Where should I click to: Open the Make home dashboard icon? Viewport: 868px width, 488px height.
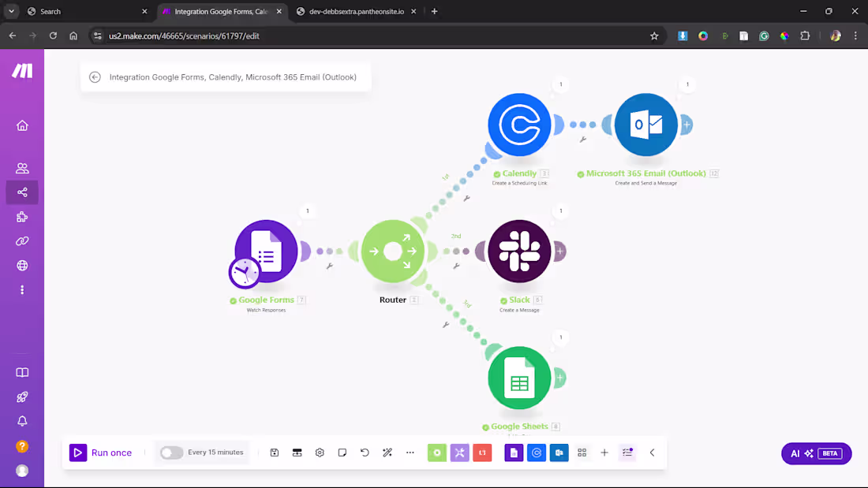(22, 125)
